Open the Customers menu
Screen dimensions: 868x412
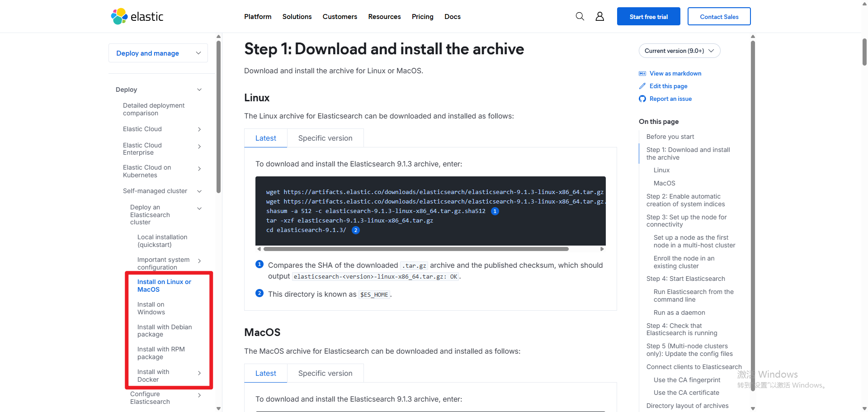click(340, 16)
